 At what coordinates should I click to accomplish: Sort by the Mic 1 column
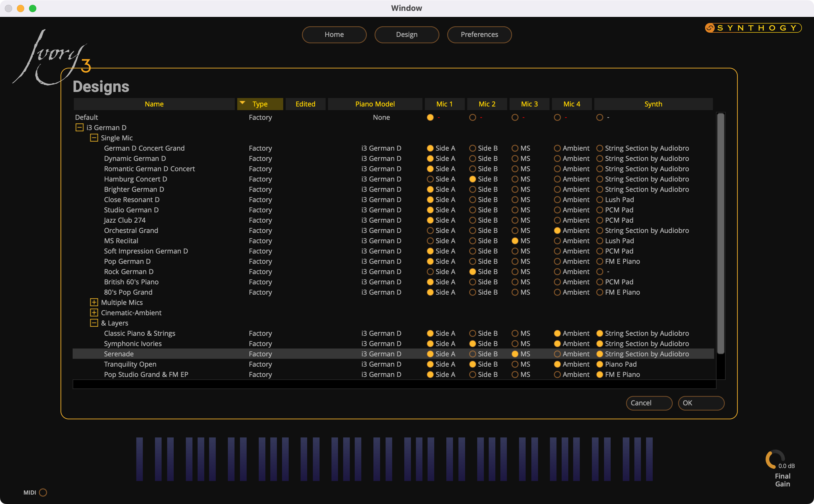[444, 104]
